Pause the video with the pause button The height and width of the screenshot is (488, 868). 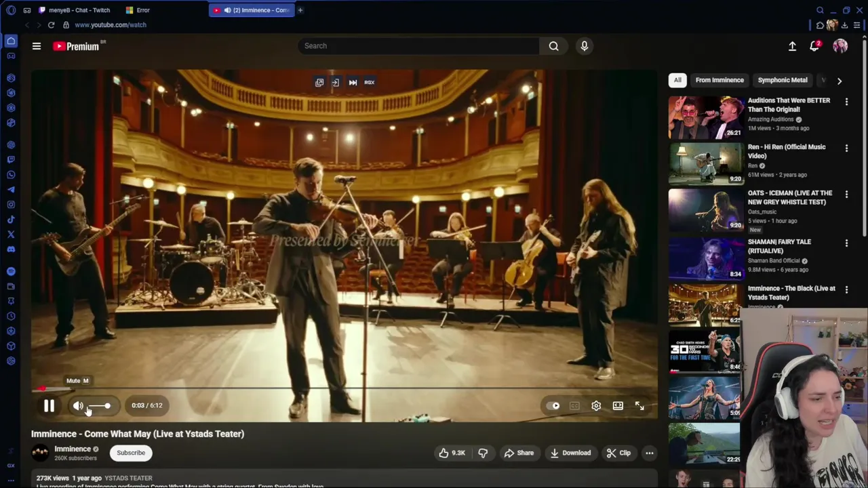49,406
